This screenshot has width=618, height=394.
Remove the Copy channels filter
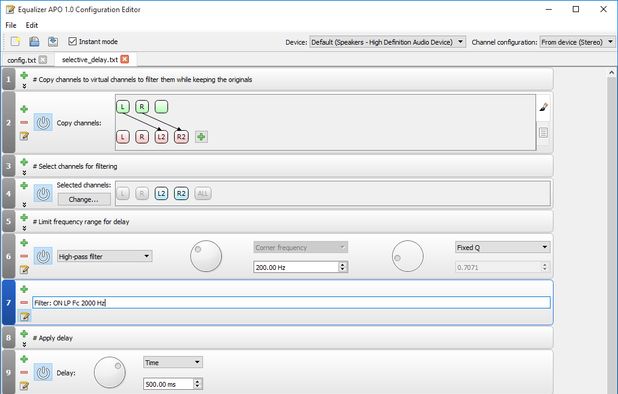[24, 123]
